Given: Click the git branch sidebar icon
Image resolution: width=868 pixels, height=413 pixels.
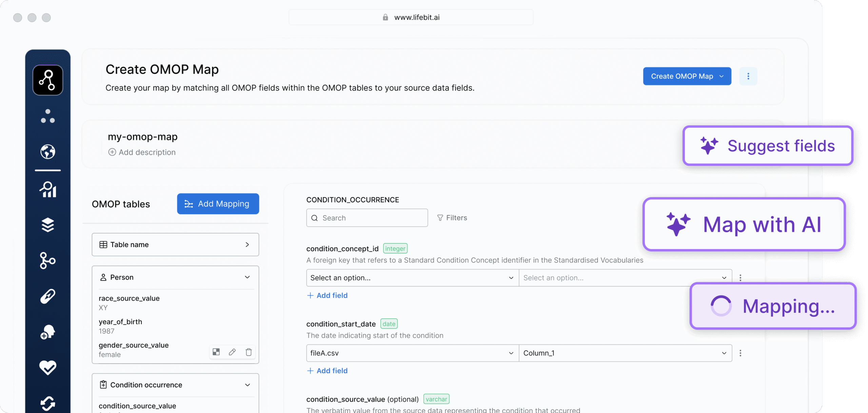Looking at the screenshot, I should pos(48,261).
